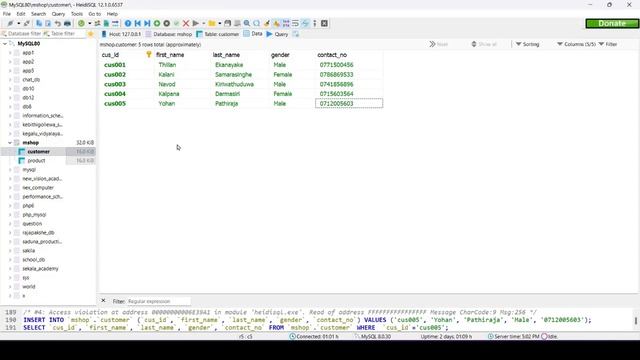Open the File menu

tap(7, 14)
